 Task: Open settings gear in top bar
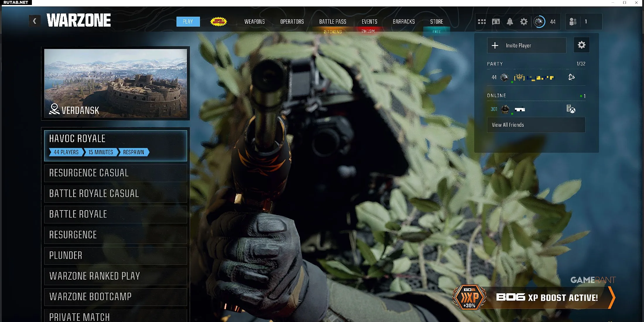coord(524,22)
